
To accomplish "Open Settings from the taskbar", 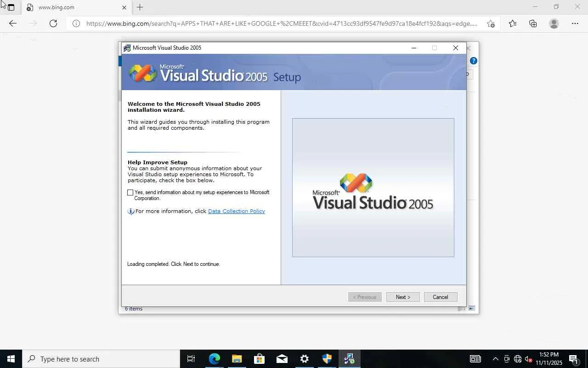I will [304, 359].
